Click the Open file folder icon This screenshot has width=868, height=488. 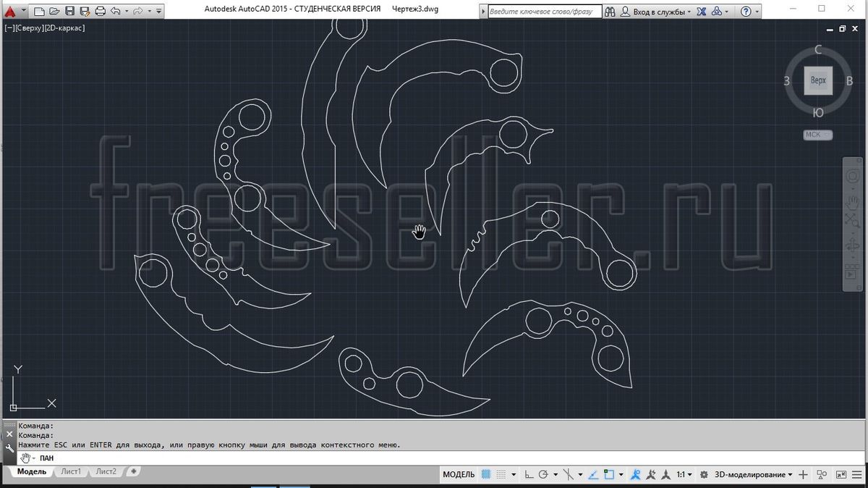pos(54,11)
